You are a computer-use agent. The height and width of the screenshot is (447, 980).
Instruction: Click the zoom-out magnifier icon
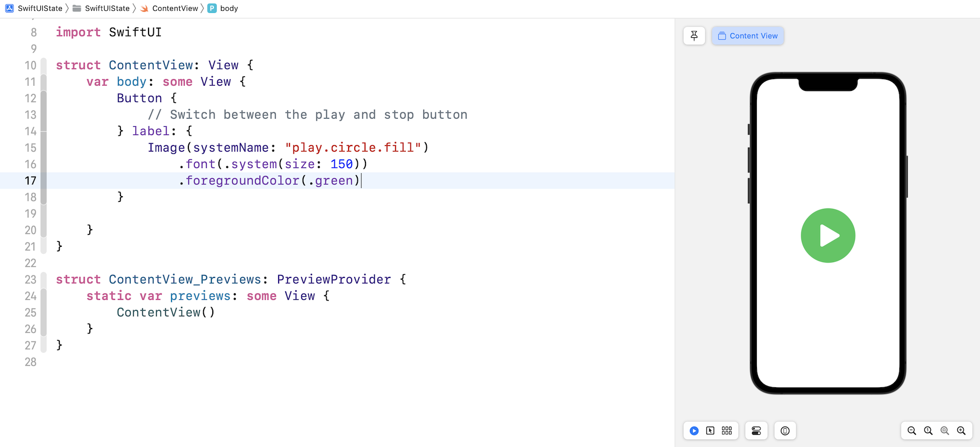pyautogui.click(x=912, y=431)
